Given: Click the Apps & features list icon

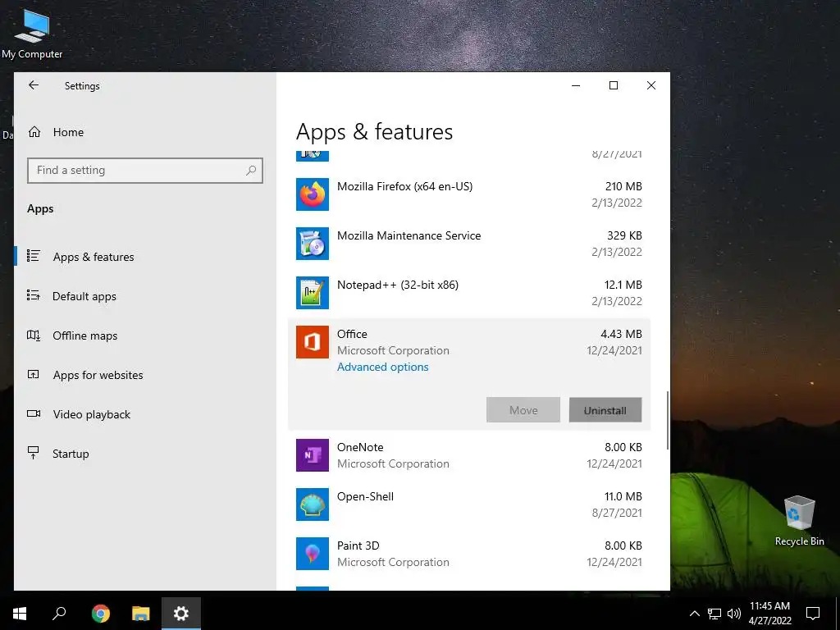Looking at the screenshot, I should 33,256.
